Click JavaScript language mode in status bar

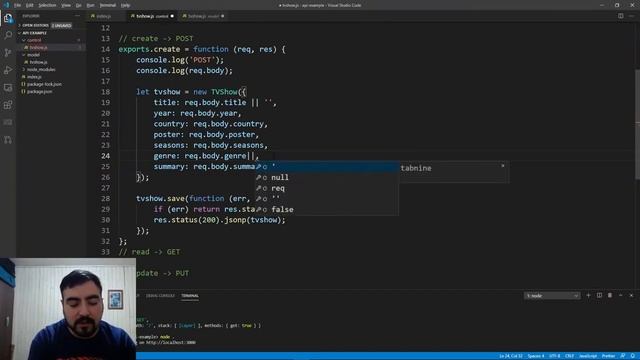tap(588, 356)
